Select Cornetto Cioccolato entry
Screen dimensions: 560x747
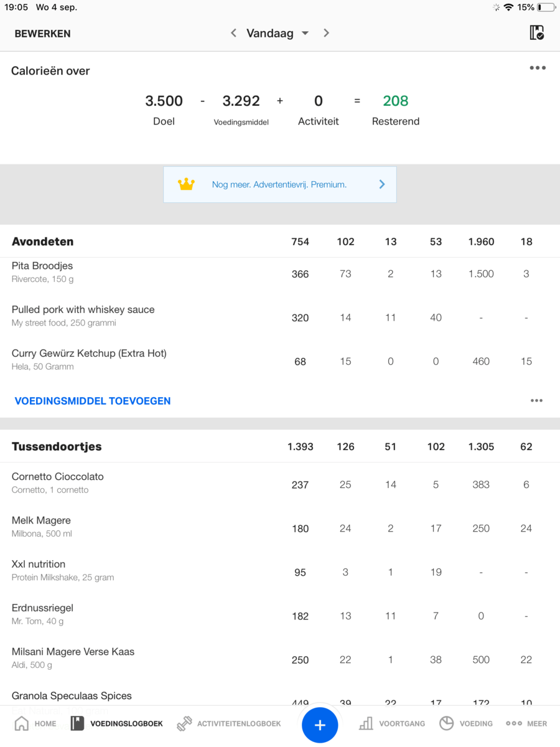click(58, 482)
